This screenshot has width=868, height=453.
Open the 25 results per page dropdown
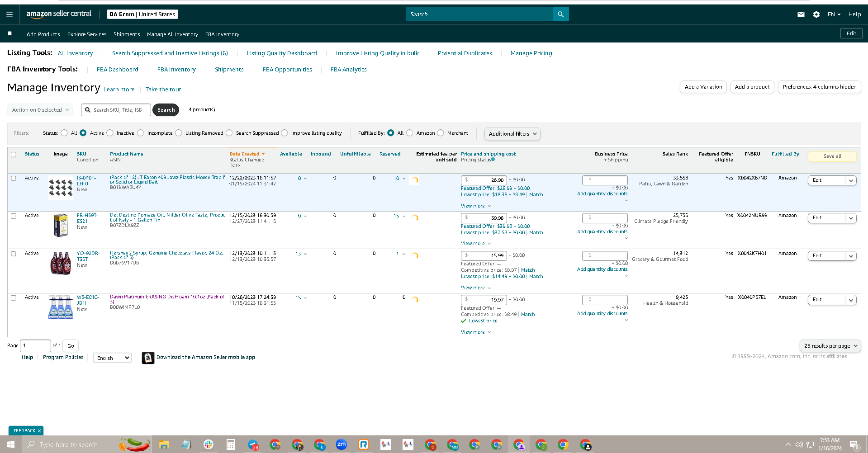tap(830, 346)
